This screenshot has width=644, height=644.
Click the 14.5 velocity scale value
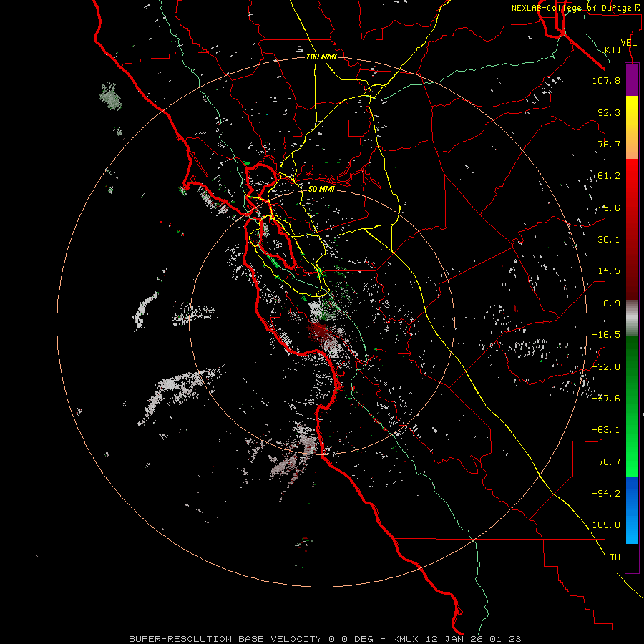(609, 271)
